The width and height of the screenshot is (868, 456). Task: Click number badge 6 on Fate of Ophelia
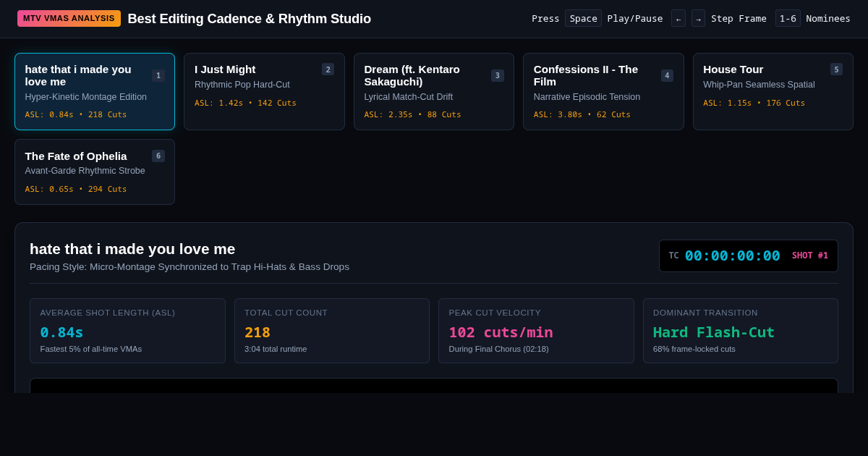point(158,156)
